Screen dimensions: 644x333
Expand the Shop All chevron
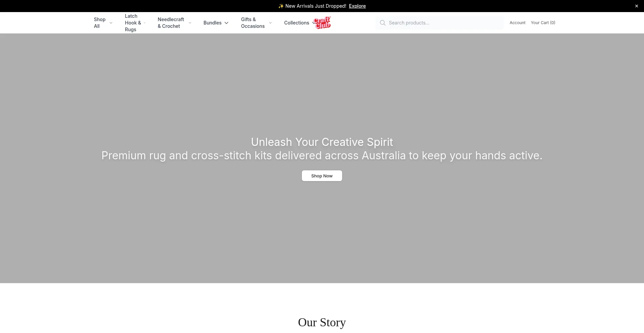tap(111, 23)
